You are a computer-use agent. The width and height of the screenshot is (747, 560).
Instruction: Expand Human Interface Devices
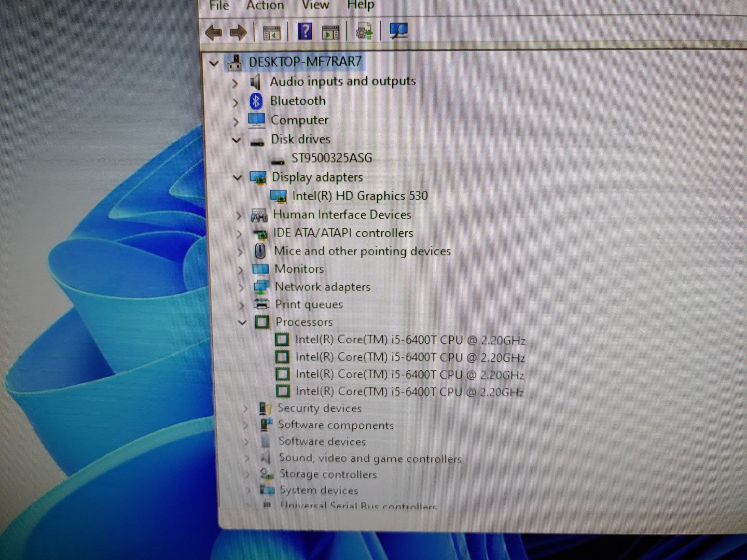click(239, 215)
